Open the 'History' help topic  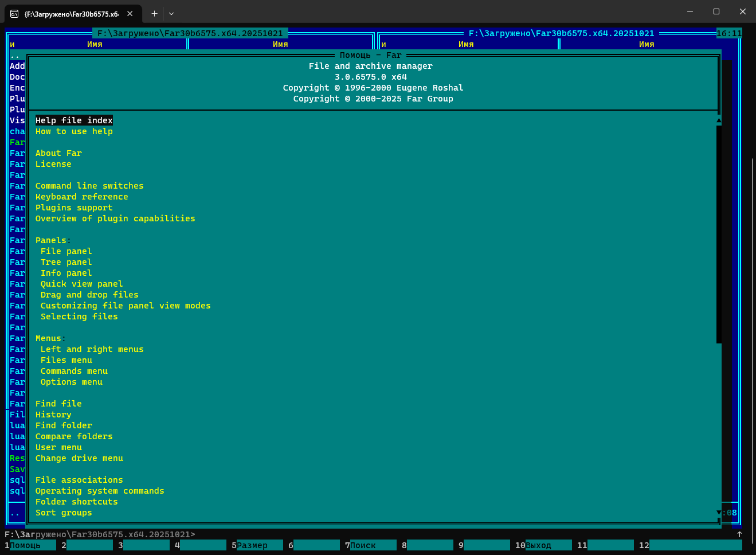click(53, 415)
